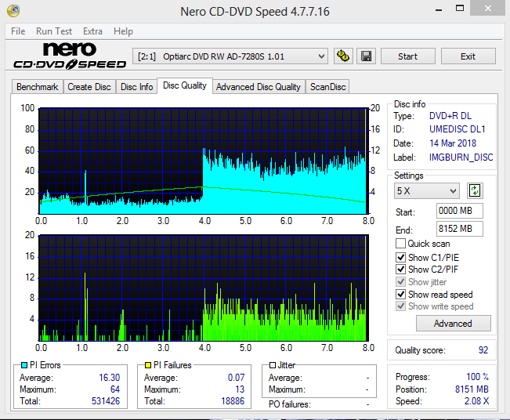
Task: Click PI Failures total 18886
Action: point(233,401)
